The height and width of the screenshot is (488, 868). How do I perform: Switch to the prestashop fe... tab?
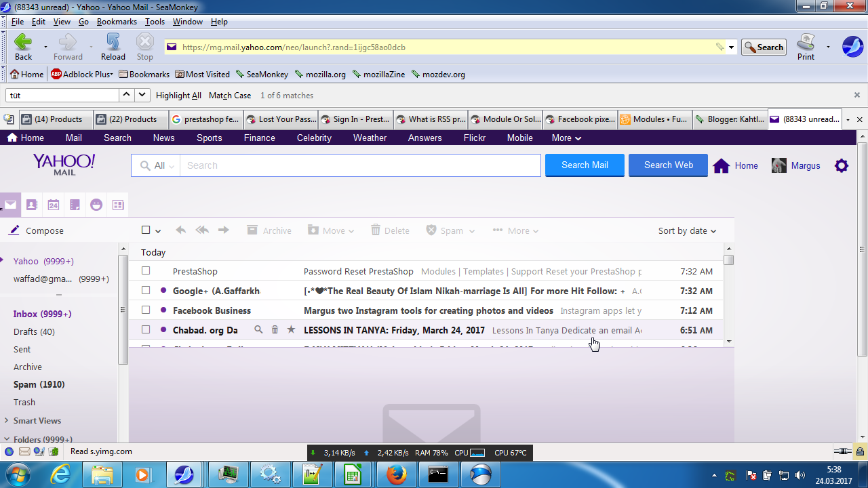pyautogui.click(x=205, y=119)
